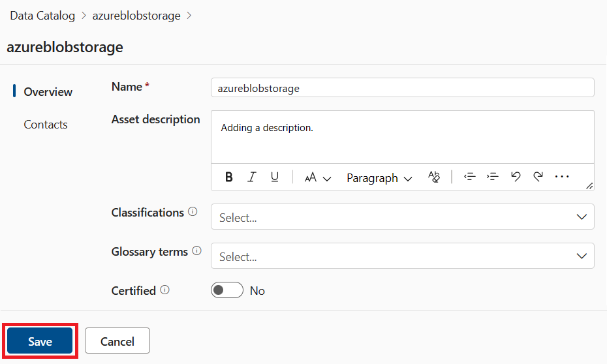Viewport: 607px width, 364px height.
Task: Redo edit in description editor
Action: (x=538, y=177)
